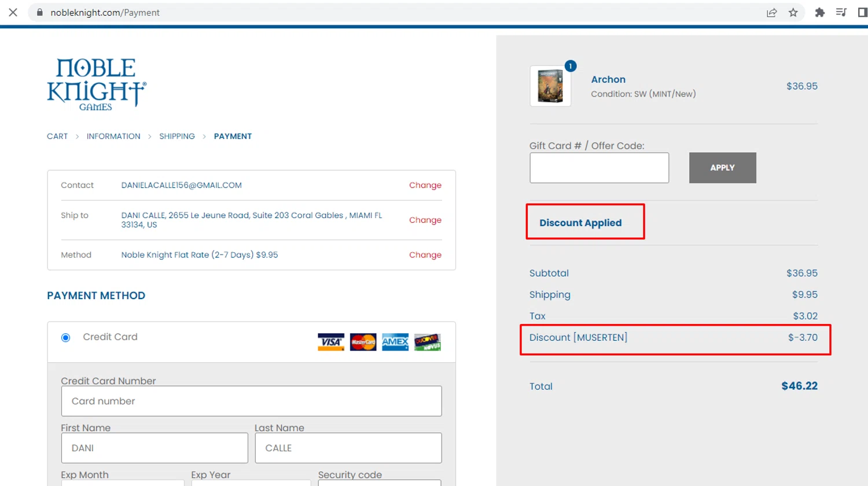Click the Subtotal label

pos(549,273)
